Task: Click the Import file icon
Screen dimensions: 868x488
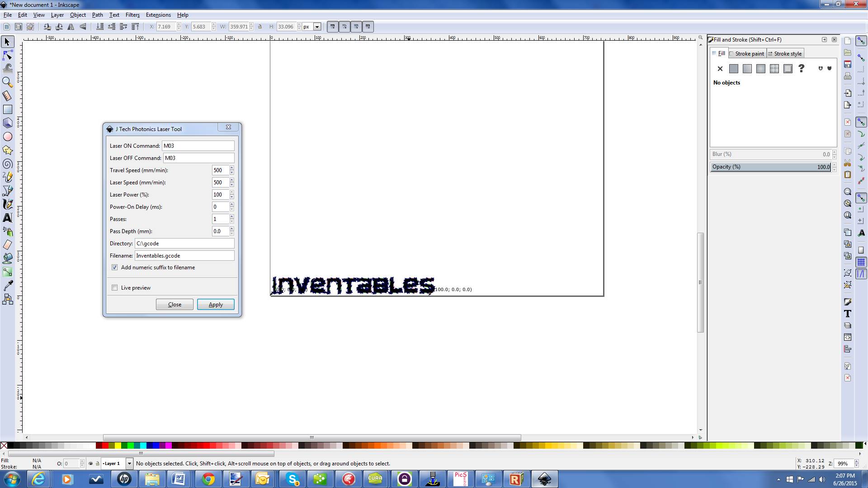Action: (x=848, y=93)
